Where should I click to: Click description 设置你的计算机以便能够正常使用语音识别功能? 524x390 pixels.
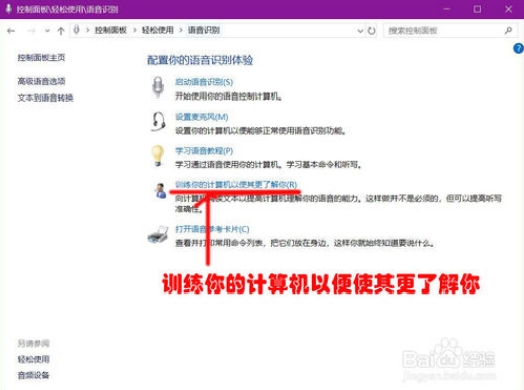[x=260, y=131]
